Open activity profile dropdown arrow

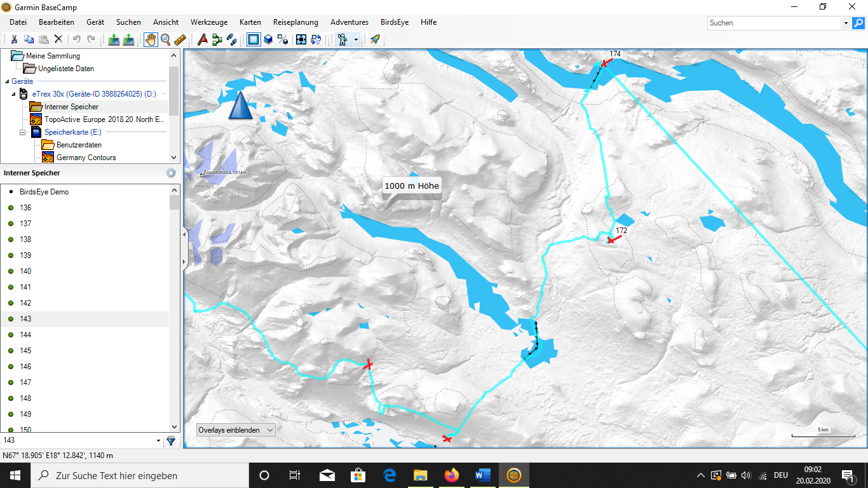(356, 39)
